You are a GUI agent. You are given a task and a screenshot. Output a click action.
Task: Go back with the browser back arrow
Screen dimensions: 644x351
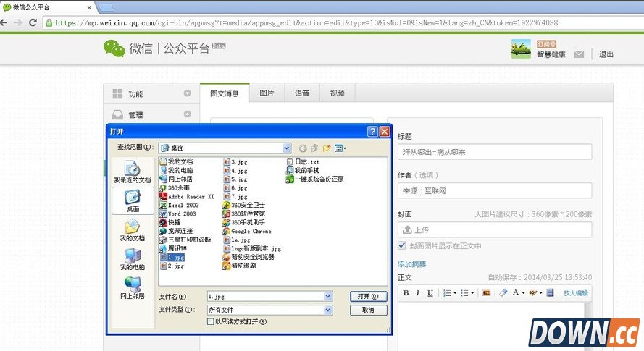tap(4, 22)
